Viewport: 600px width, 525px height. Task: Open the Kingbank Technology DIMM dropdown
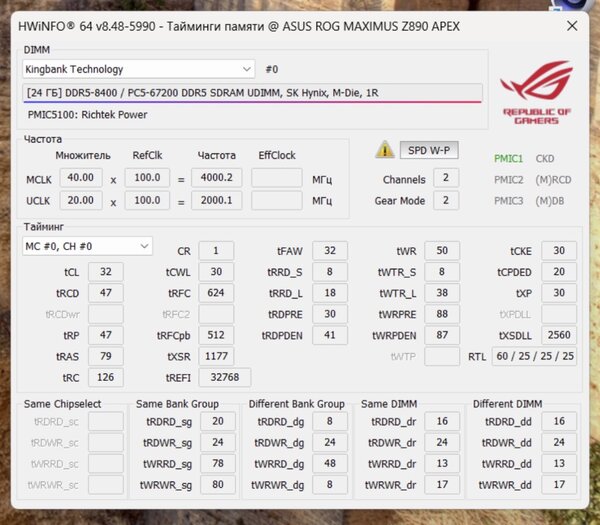(x=139, y=69)
